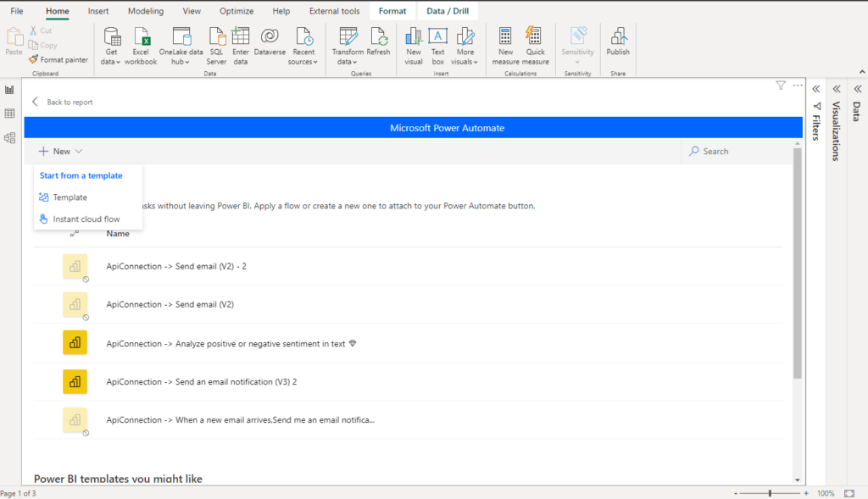Image resolution: width=868 pixels, height=499 pixels.
Task: Expand the Get data dropdown
Action: point(112,61)
